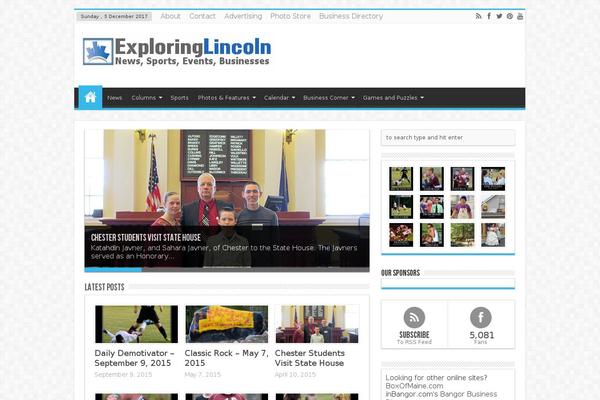Open the Daily Demotivator post thumbnail
This screenshot has width=600, height=400.
click(x=136, y=324)
